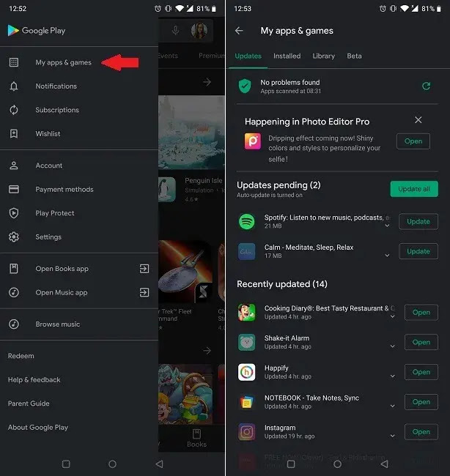The image size is (450, 476).
Task: Expand Shake-it Alarm details chevron
Action: (393, 347)
